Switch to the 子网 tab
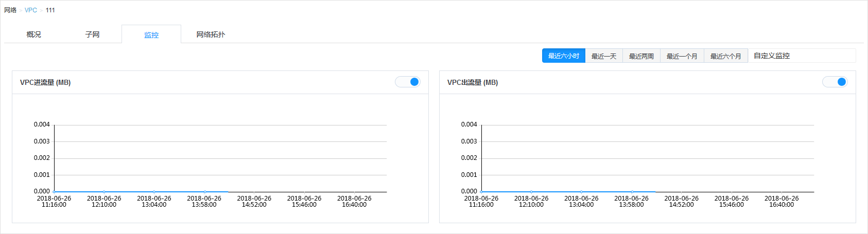 point(92,34)
